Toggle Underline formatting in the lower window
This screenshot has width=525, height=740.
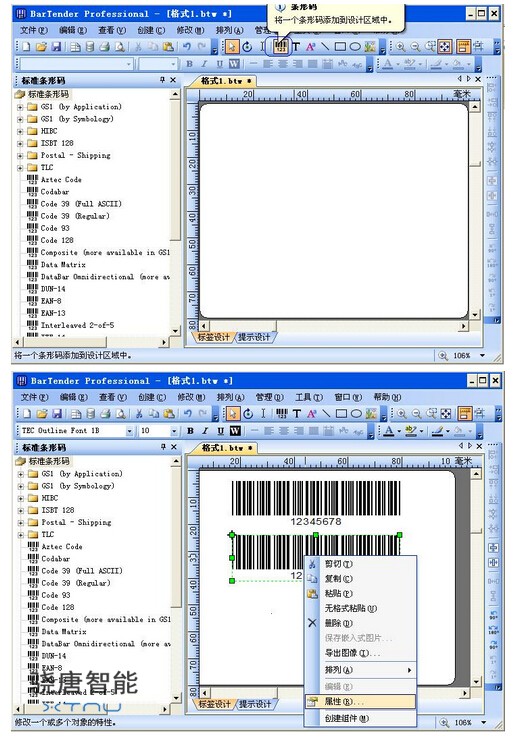(220, 430)
